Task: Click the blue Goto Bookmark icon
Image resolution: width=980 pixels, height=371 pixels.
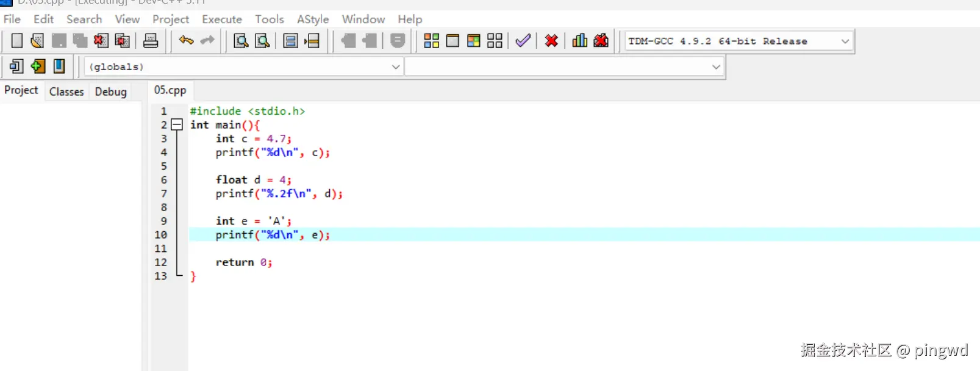Action: [59, 66]
